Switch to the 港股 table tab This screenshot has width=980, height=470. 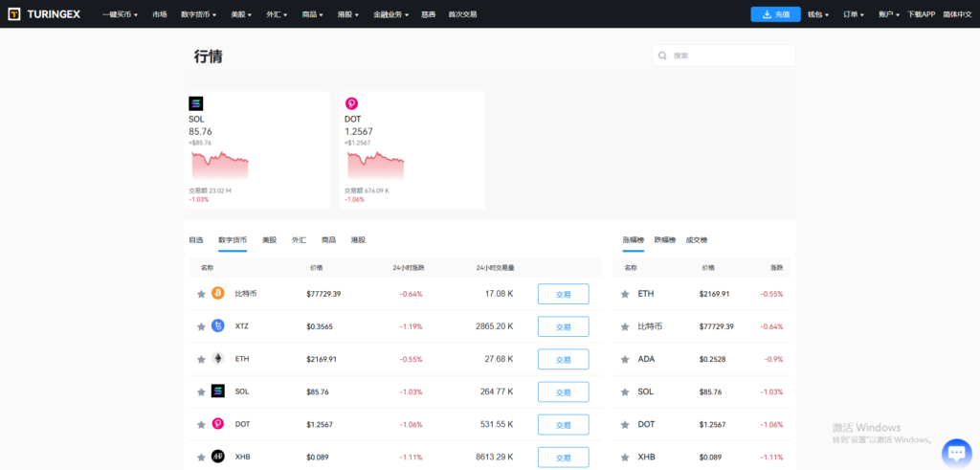coord(358,240)
